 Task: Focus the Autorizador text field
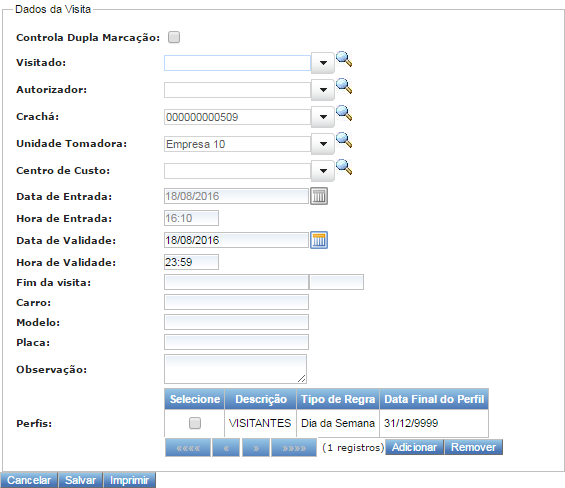pos(237,90)
